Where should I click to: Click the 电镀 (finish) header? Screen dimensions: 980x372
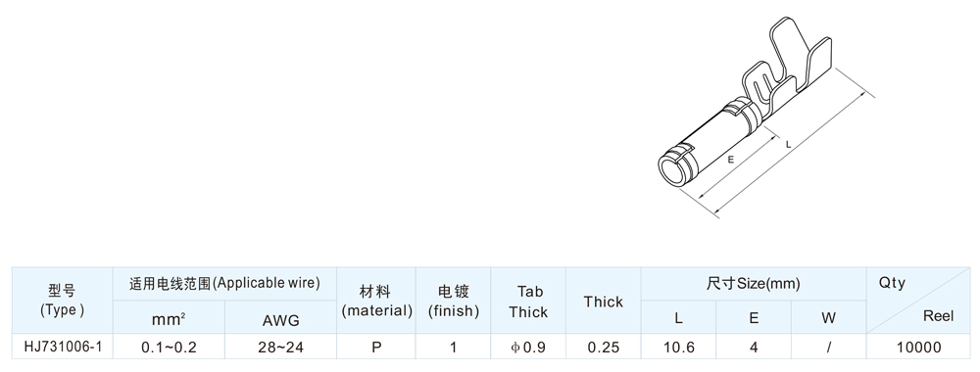453,301
